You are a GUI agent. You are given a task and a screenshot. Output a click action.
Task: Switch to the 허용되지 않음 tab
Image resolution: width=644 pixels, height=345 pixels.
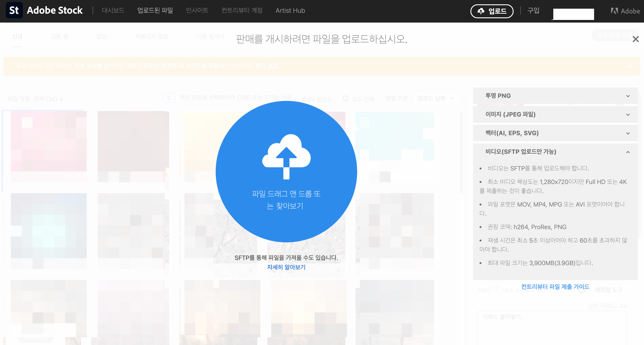coord(151,36)
